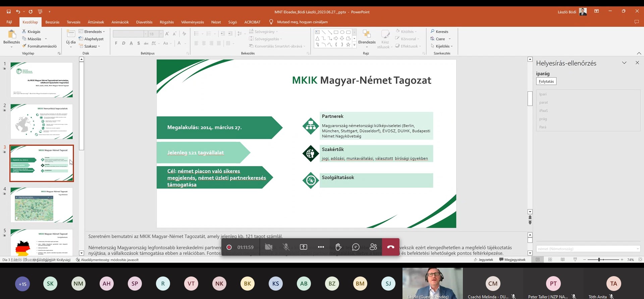
Task: Show meeting participants list
Action: 373,247
